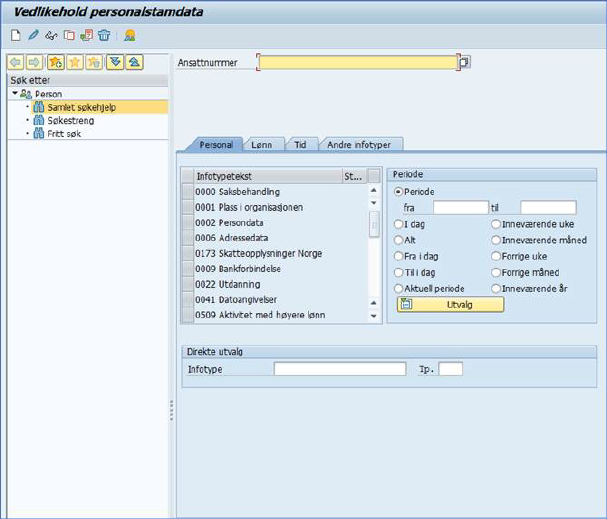Click the upper scroll-up arrow of infotype list
Screen dimensions: 607x519
coord(374,190)
